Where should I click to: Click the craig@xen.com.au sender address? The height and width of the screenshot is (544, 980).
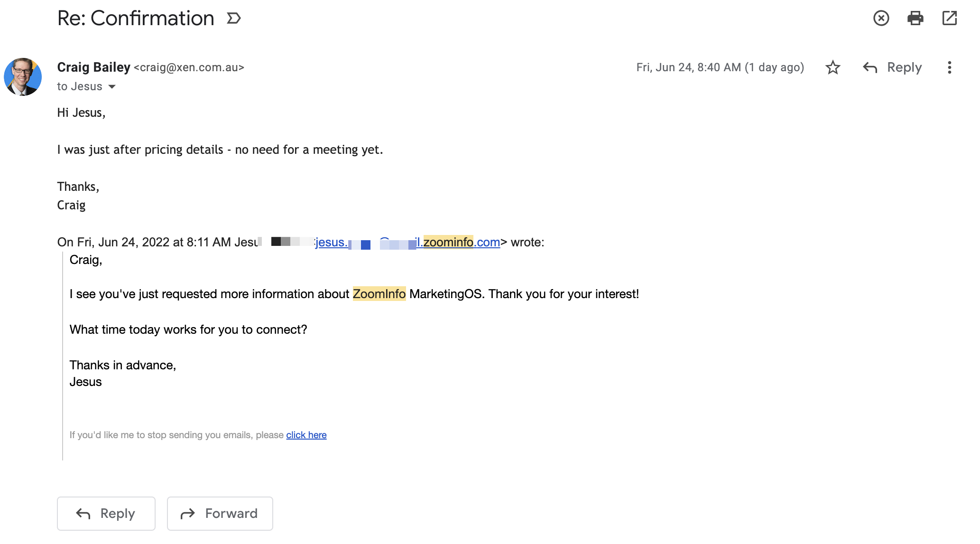pyautogui.click(x=189, y=67)
